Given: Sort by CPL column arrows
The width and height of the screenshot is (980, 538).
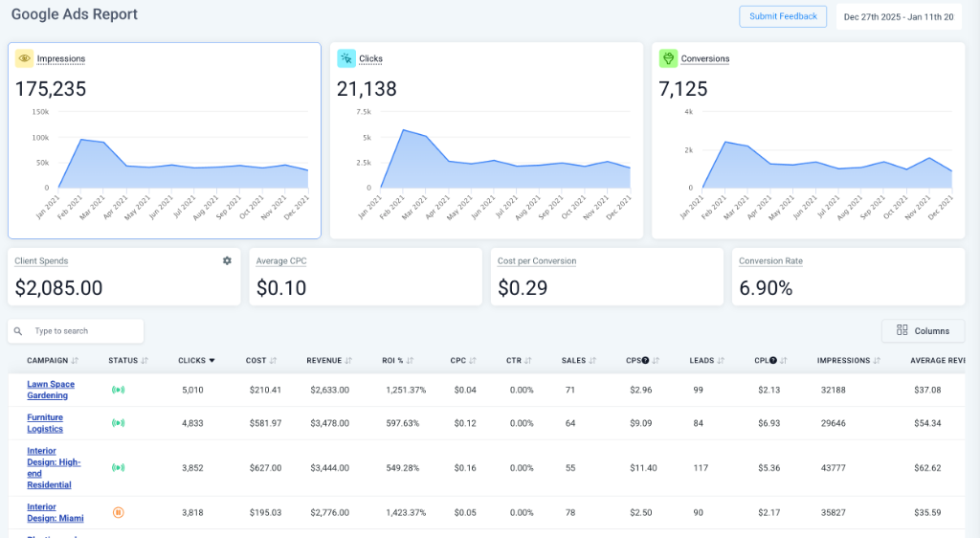Looking at the screenshot, I should tap(784, 361).
